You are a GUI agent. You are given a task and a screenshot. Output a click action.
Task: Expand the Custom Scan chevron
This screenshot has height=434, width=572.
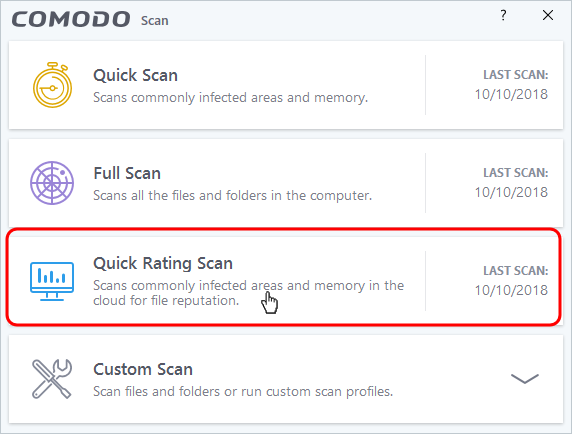(525, 379)
